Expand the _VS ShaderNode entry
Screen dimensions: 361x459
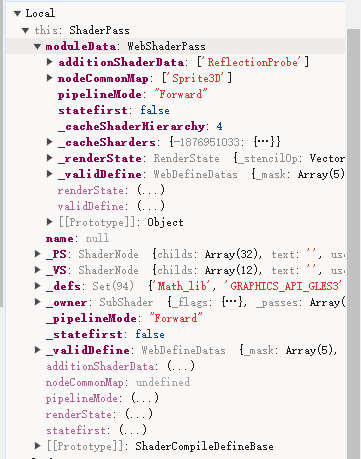[x=38, y=270]
